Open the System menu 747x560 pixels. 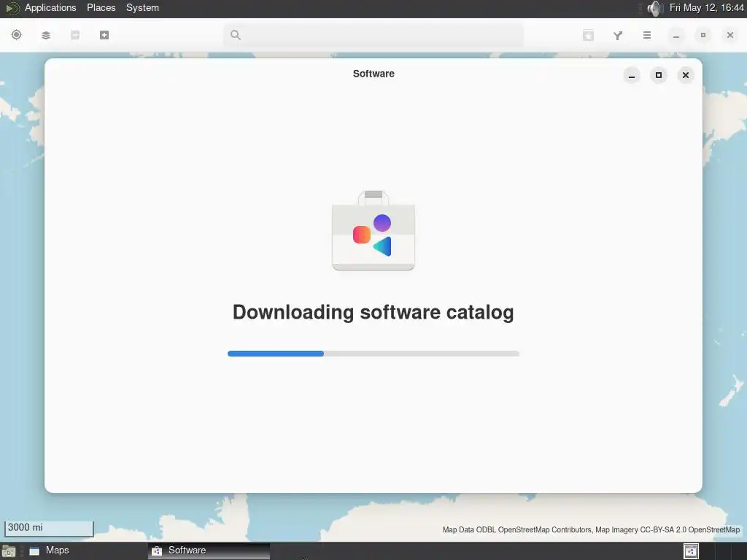(142, 7)
